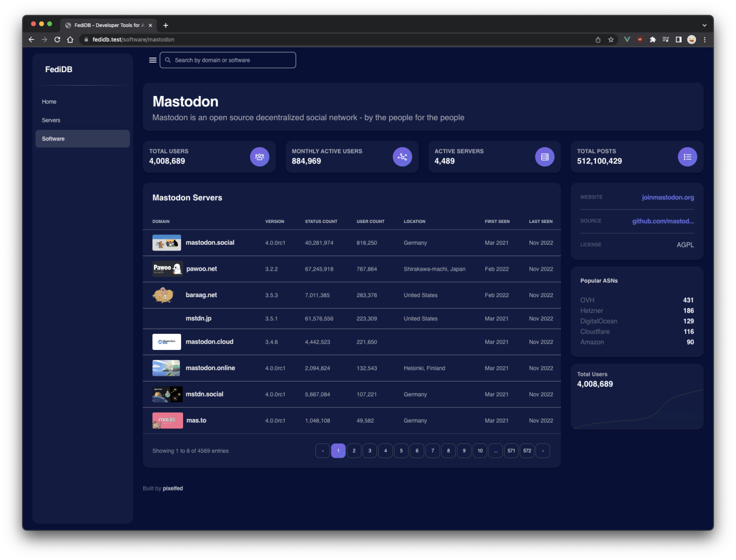This screenshot has height=560, width=736.
Task: Click the share icon in address bar
Action: [598, 39]
